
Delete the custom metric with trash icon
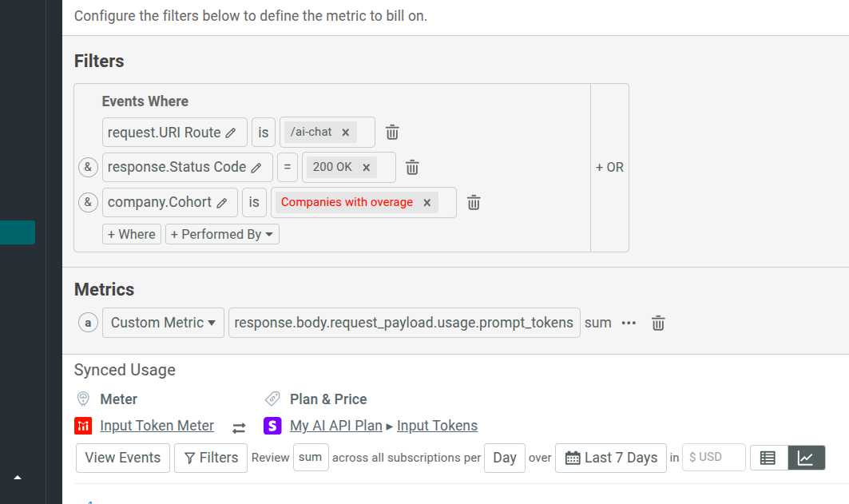[x=657, y=323]
